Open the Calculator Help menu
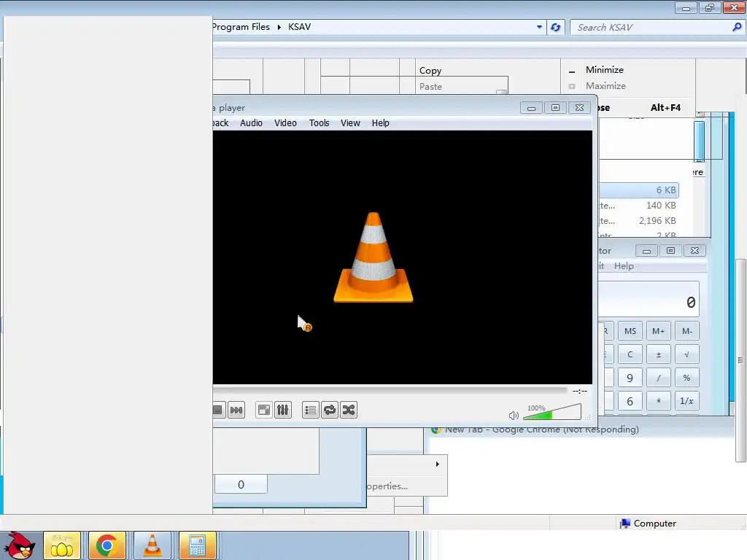Screen dimensions: 747x560 click(624, 266)
